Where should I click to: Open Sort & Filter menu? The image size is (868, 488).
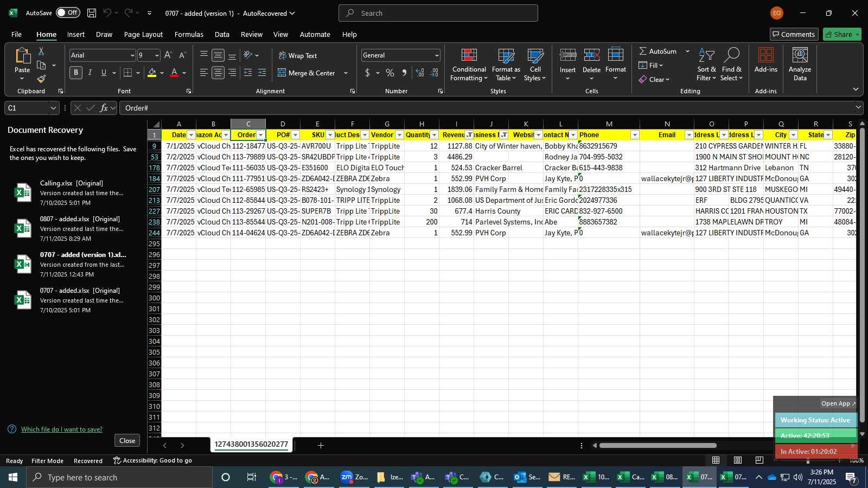706,65
